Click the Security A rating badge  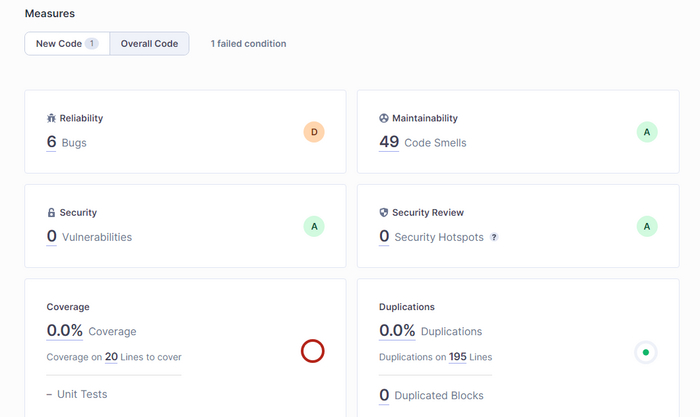point(314,226)
